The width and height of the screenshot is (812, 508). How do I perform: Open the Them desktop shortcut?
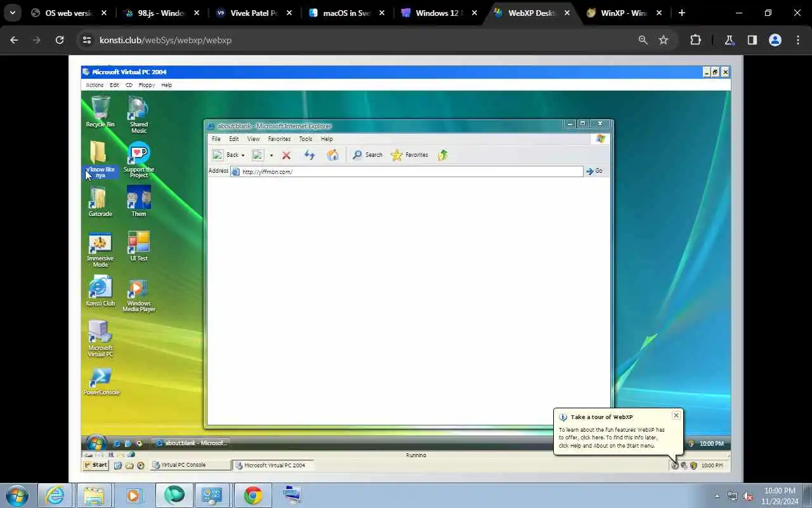(x=138, y=201)
